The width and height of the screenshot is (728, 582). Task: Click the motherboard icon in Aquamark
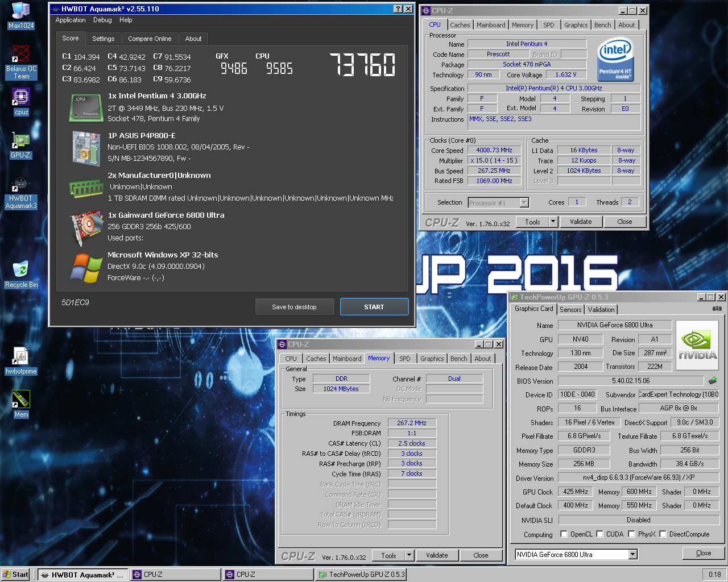[x=86, y=148]
